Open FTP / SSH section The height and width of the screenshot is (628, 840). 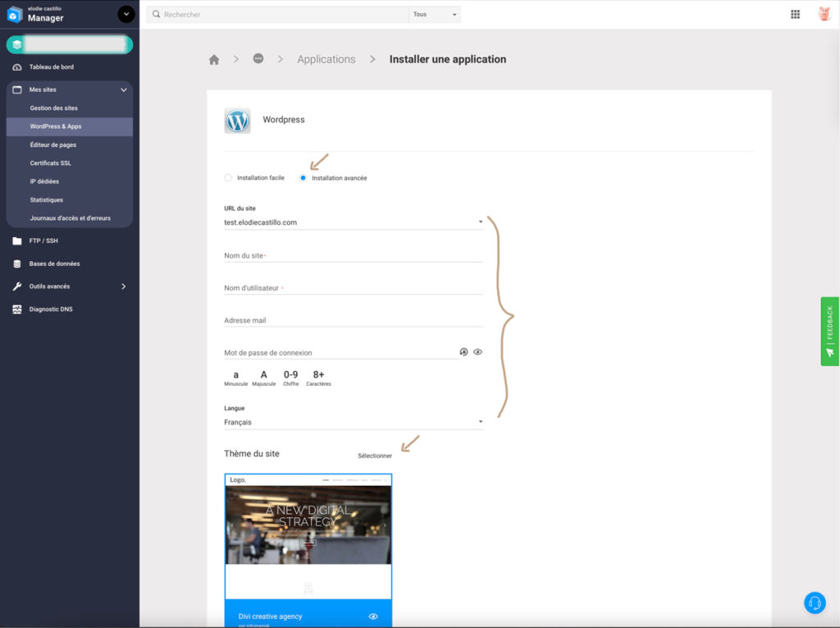coord(43,241)
